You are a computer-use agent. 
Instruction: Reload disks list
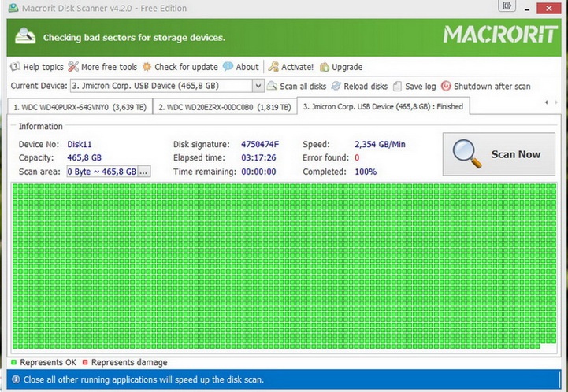pyautogui.click(x=360, y=86)
